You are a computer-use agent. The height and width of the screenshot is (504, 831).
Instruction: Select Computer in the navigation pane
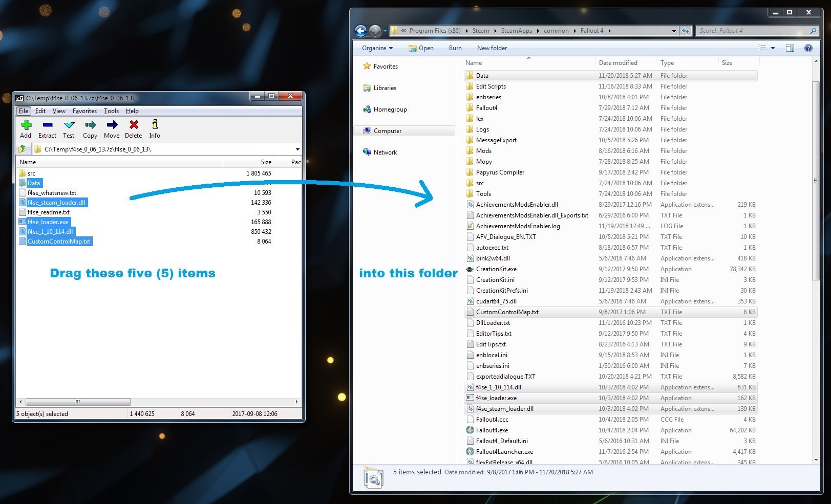pyautogui.click(x=404, y=131)
